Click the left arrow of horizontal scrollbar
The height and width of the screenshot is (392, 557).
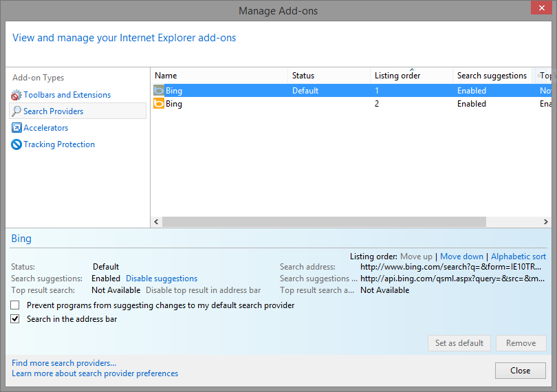pos(156,221)
